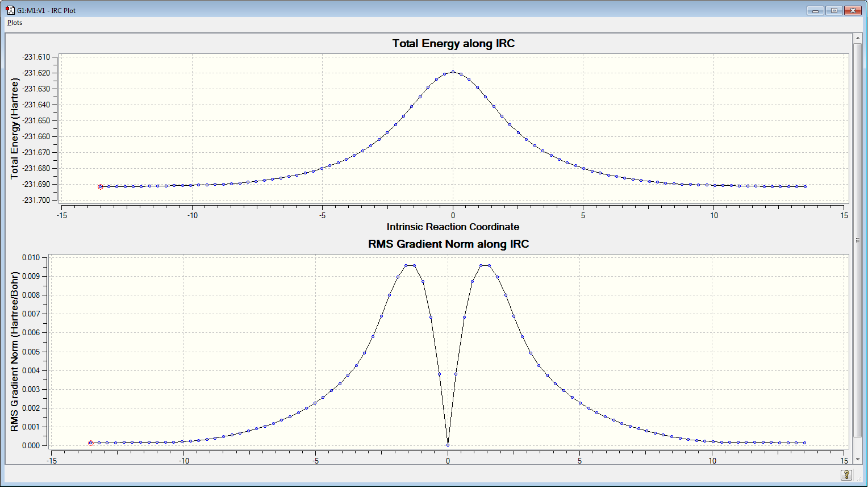
Task: Open the Plots menu
Action: coord(15,23)
